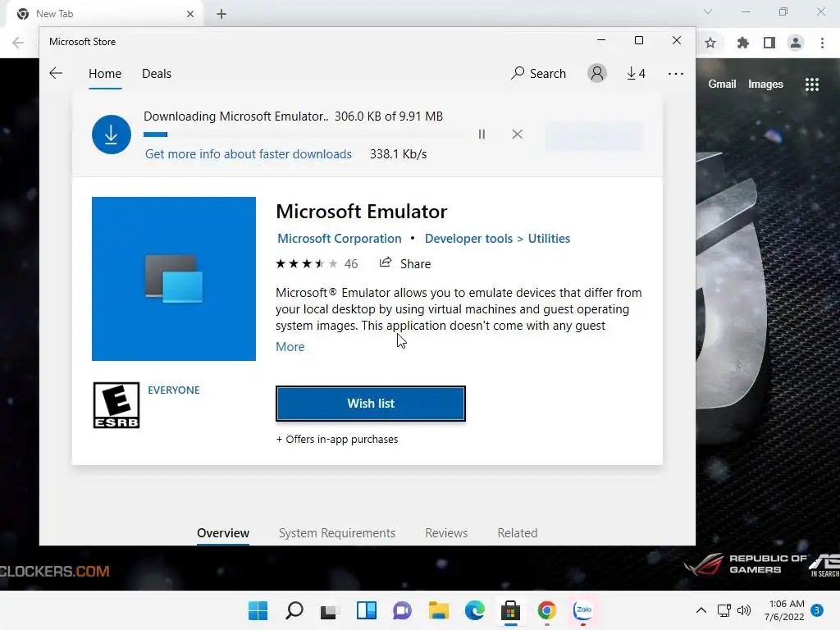
Task: Switch to System Requirements tab
Action: (x=337, y=533)
